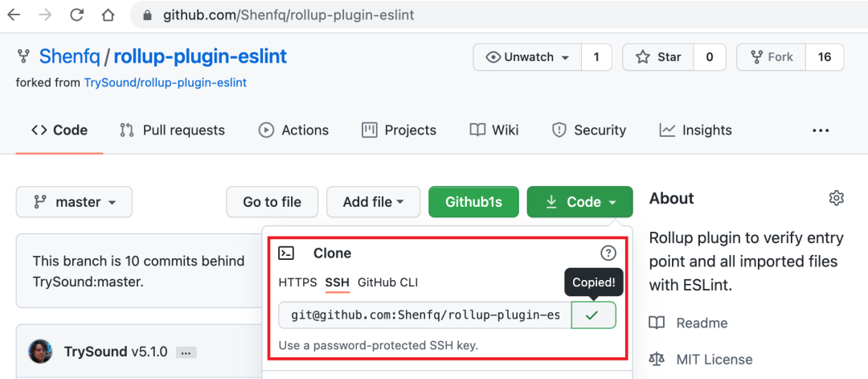Go back with browser back arrow

click(x=14, y=14)
